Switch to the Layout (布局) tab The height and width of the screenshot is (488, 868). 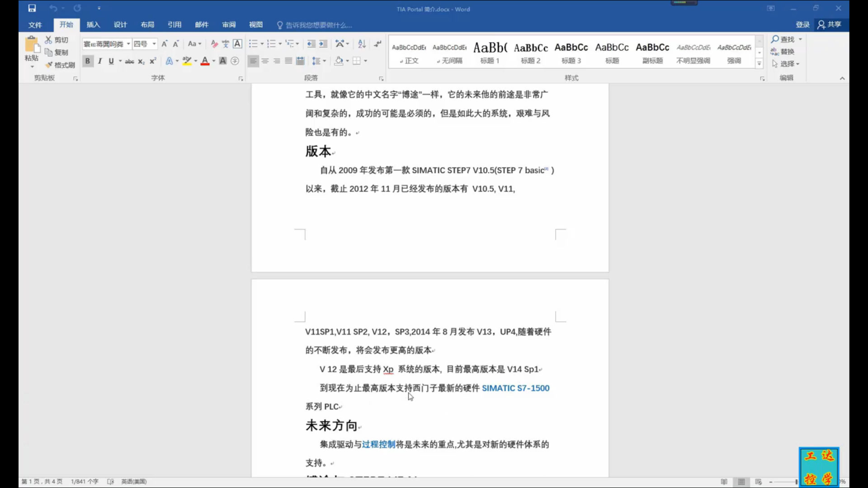(x=147, y=25)
